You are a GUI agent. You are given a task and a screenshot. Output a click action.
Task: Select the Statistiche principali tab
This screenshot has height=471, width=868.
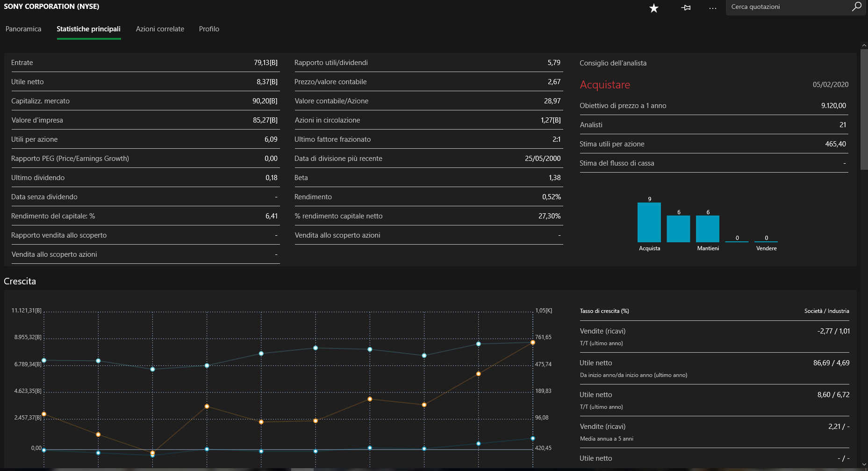[88, 29]
